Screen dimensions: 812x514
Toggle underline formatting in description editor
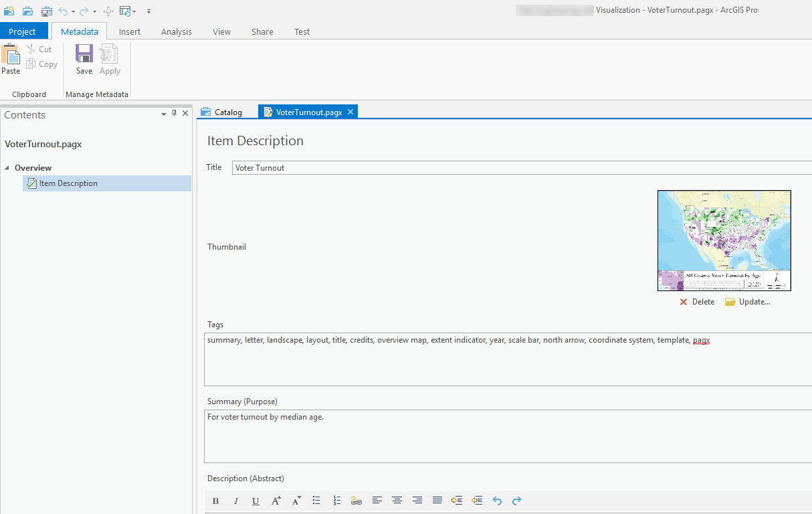point(256,501)
